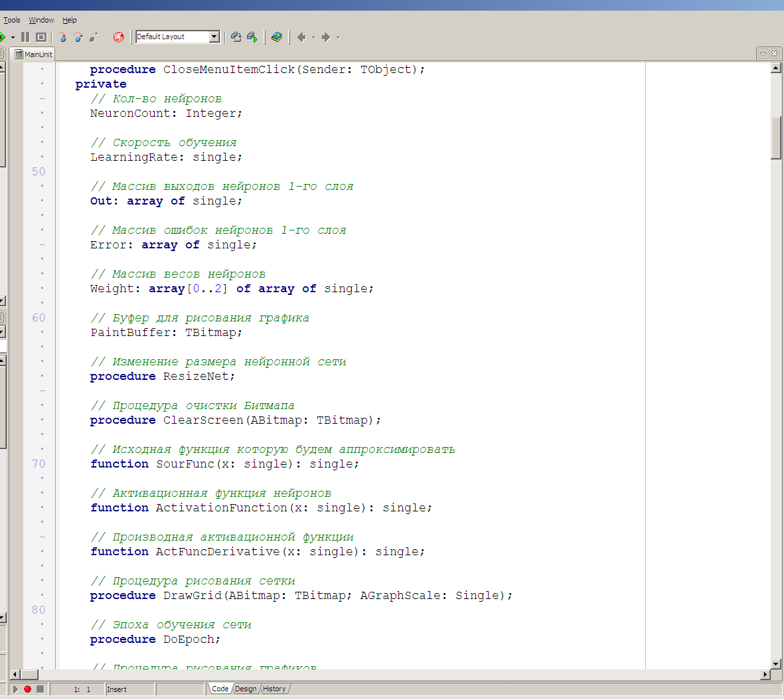The width and height of the screenshot is (784, 700).
Task: Click the editor vertical scrollbar down arrow
Action: tap(776, 664)
